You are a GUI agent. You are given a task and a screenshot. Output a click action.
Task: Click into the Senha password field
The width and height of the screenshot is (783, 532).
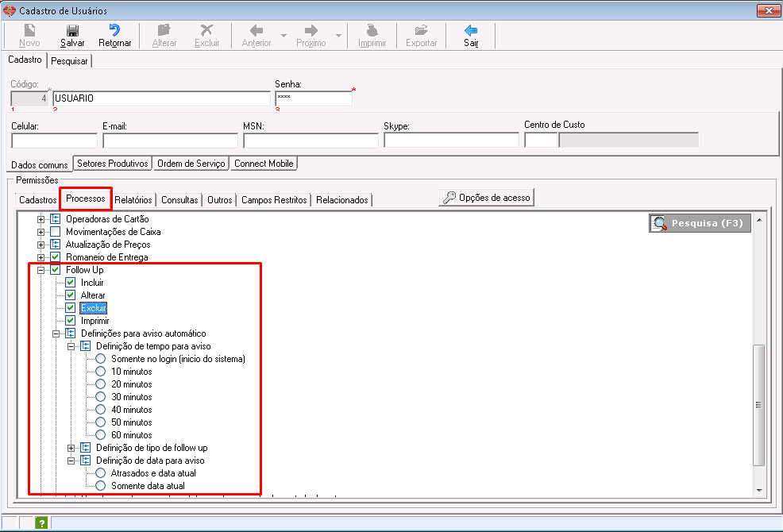(314, 98)
